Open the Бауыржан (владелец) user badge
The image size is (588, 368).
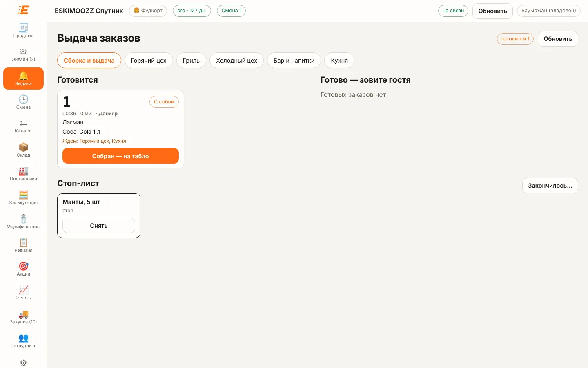click(x=549, y=11)
